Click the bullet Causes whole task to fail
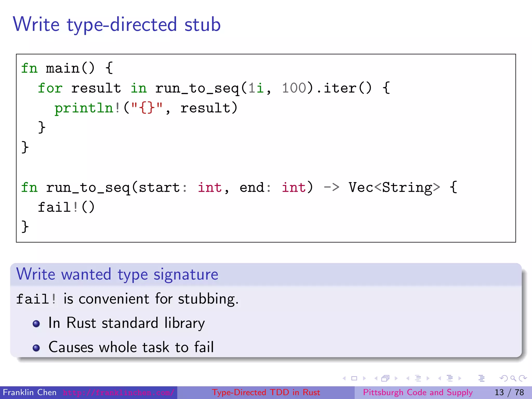This screenshot has width=532, height=399. pos(131,347)
